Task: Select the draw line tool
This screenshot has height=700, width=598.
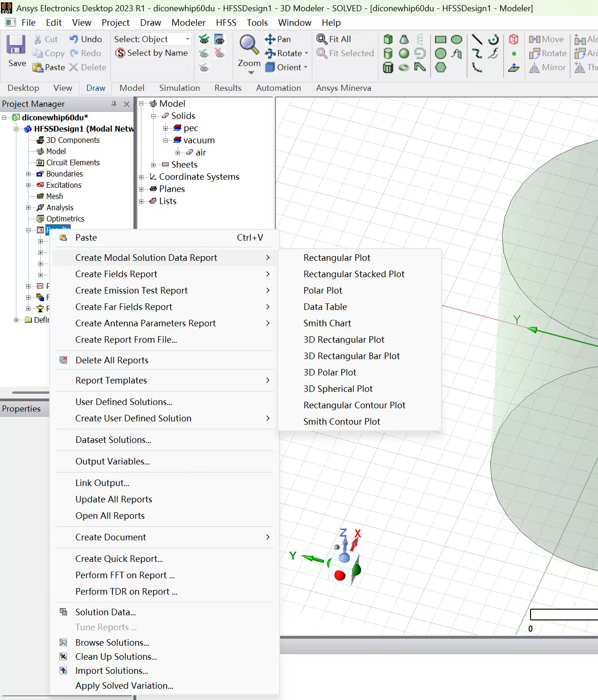Action: 477,39
